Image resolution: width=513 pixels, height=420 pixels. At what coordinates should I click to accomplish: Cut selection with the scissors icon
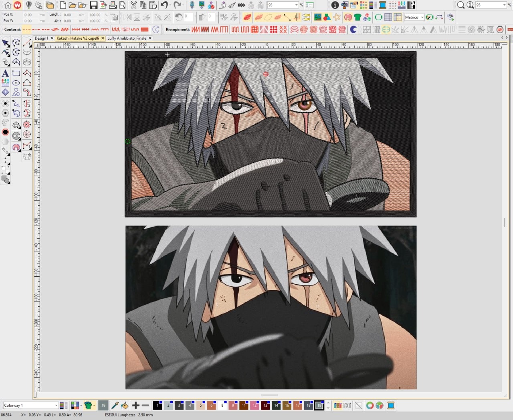point(133,5)
